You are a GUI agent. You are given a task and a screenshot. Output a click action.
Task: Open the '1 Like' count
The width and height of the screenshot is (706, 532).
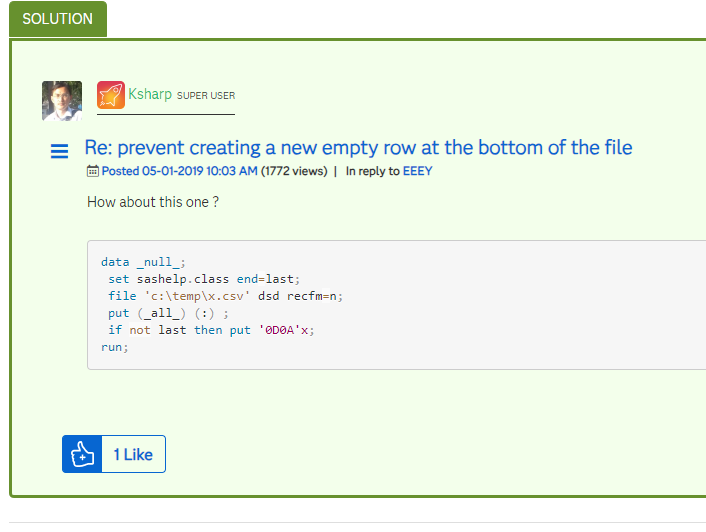[x=133, y=454]
